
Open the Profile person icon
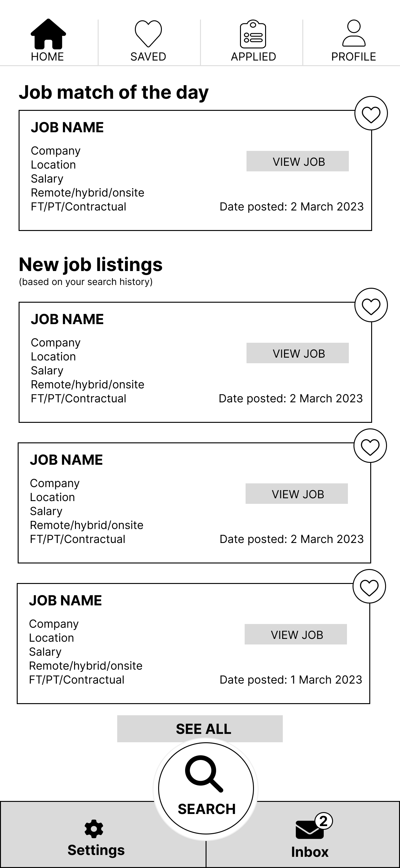point(353,33)
